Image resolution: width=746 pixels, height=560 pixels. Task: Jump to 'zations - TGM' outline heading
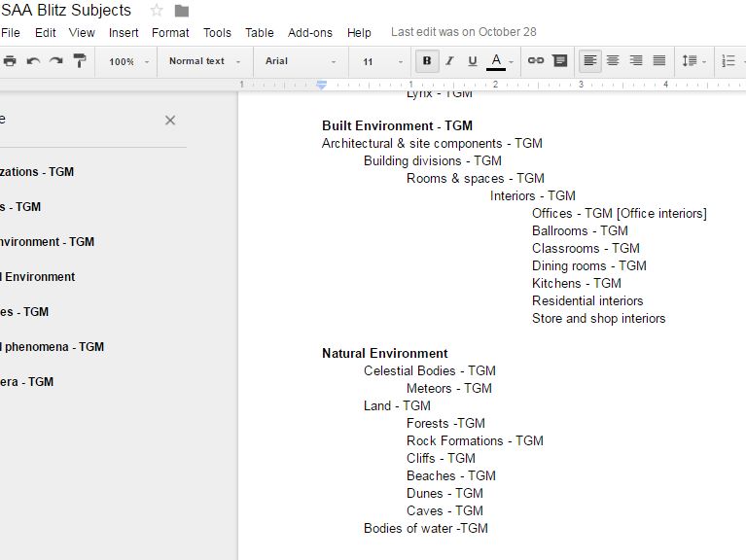(x=37, y=172)
